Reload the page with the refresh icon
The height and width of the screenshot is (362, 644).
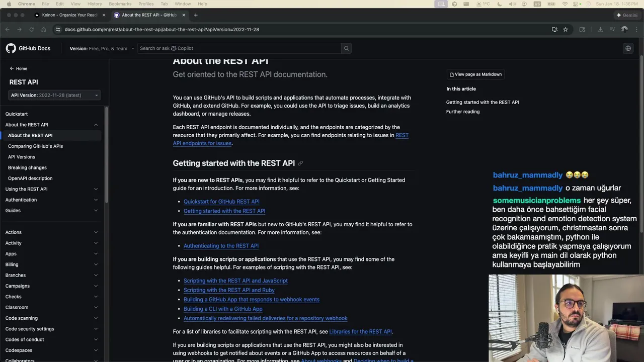(x=32, y=30)
